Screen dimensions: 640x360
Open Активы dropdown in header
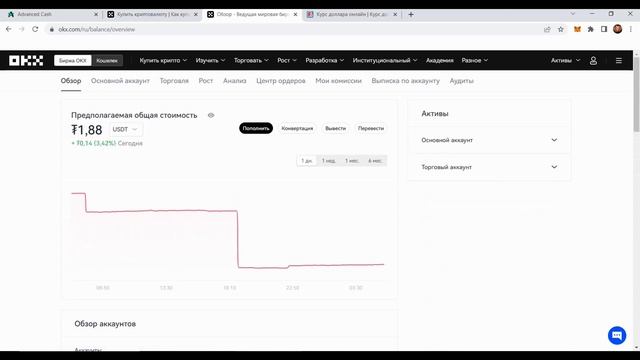(x=565, y=60)
